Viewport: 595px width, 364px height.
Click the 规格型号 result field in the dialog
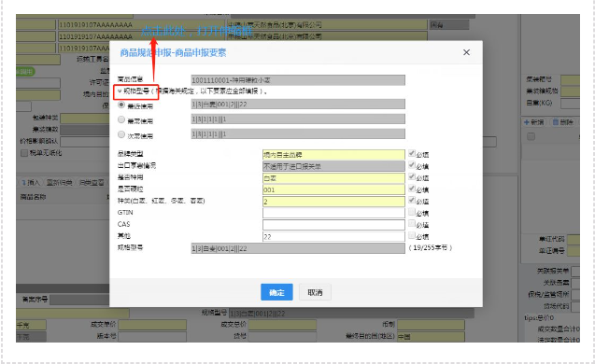[298, 248]
